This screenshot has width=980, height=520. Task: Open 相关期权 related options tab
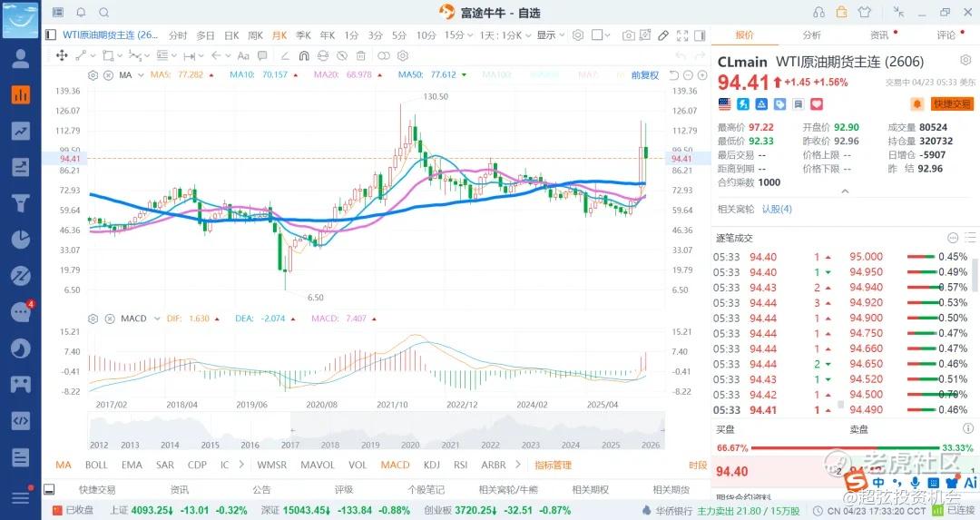[x=590, y=489]
